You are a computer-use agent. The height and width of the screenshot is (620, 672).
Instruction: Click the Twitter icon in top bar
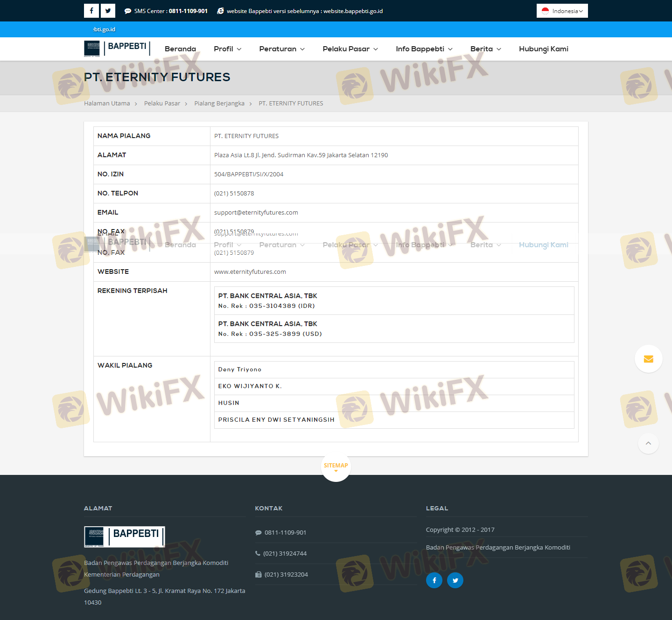click(108, 11)
